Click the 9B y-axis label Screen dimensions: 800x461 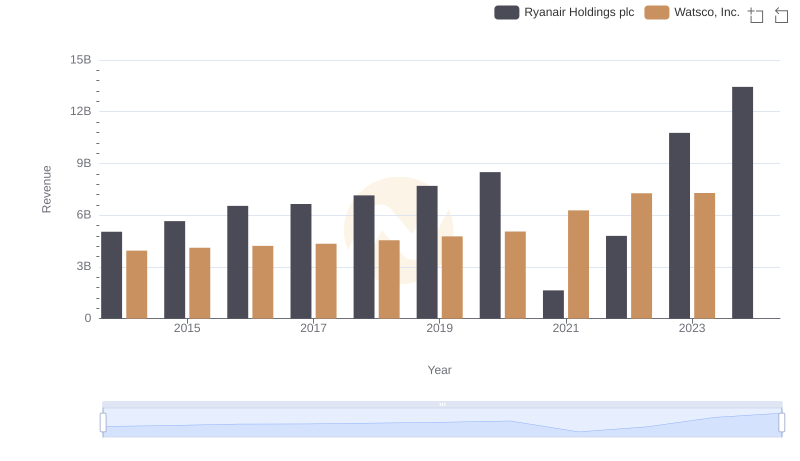[84, 163]
